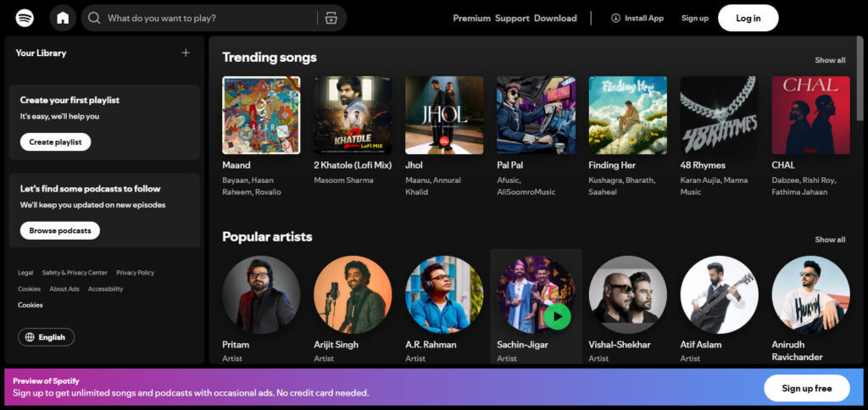Click the Spotify logo icon
868x410 pixels.
(25, 18)
